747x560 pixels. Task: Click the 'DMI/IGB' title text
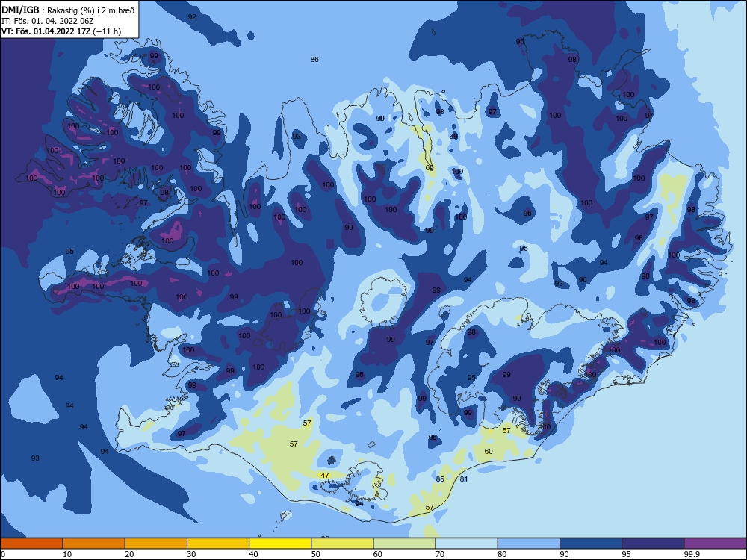pyautogui.click(x=20, y=10)
